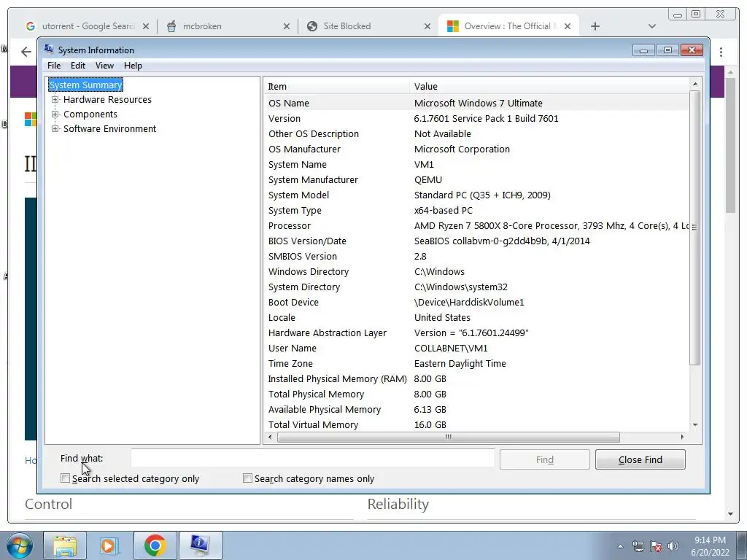747x560 pixels.
Task: Switch to utorrent Google Search tab
Action: (86, 26)
